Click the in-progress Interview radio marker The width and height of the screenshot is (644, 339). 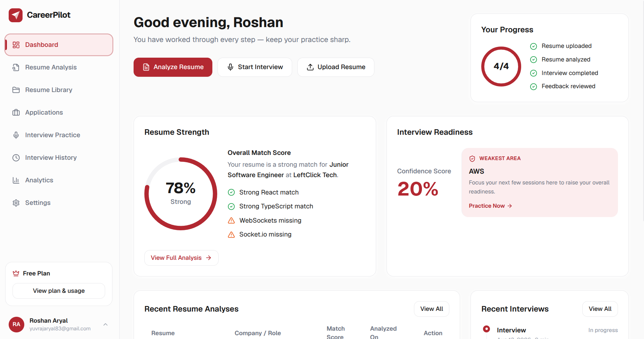(486, 329)
